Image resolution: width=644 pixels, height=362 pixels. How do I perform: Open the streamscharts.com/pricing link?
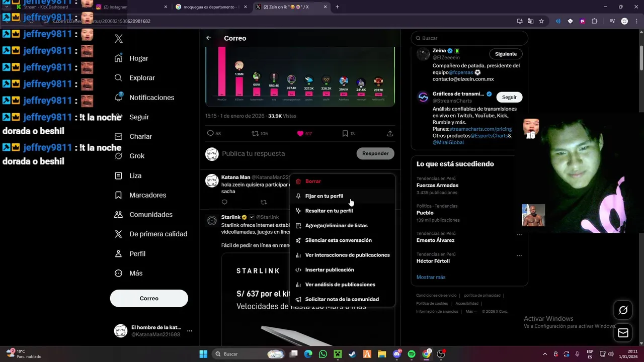pyautogui.click(x=480, y=129)
